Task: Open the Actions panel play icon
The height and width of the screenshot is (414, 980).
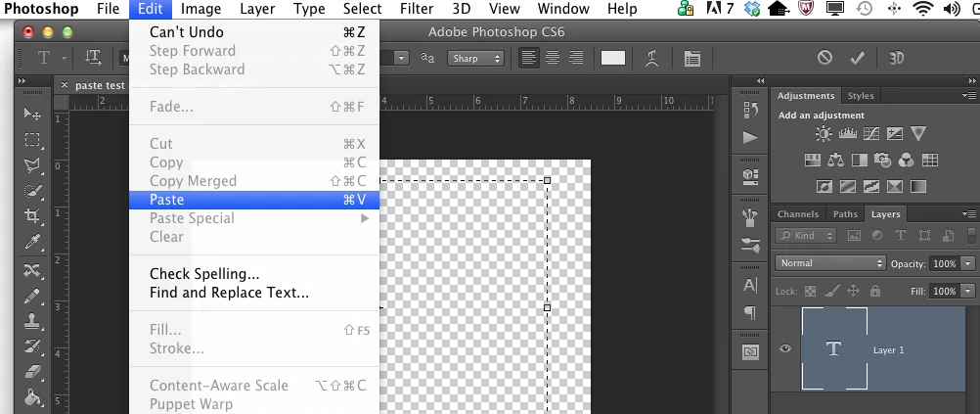Action: pyautogui.click(x=750, y=138)
